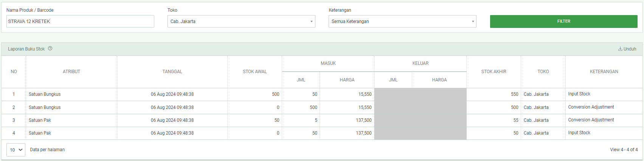644x161 pixels.
Task: Select Satuan Pak in row 4
Action: pos(40,133)
